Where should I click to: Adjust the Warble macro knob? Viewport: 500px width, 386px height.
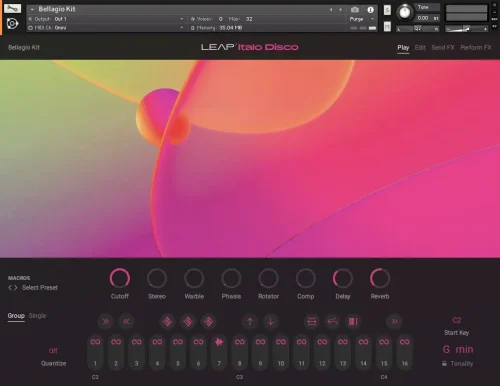pyautogui.click(x=194, y=278)
